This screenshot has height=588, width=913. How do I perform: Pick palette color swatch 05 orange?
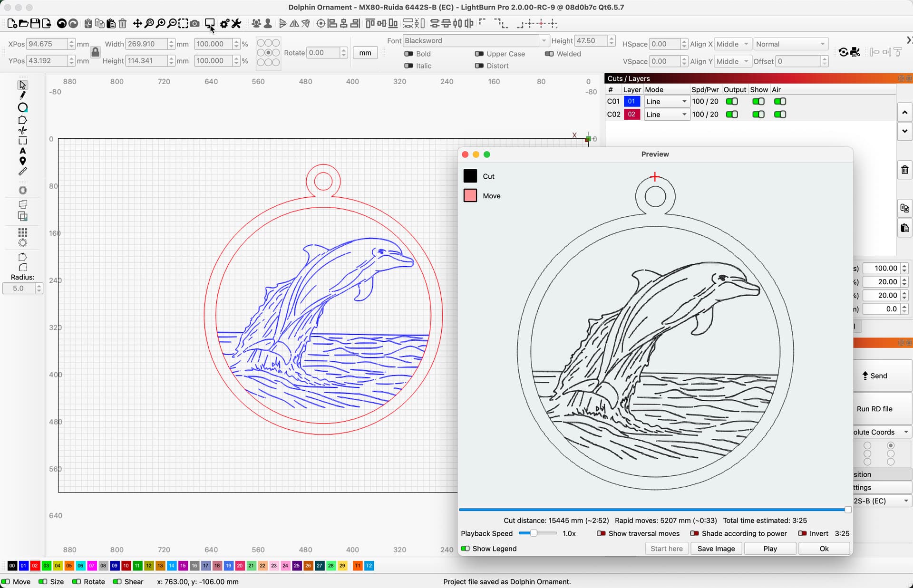click(x=69, y=566)
